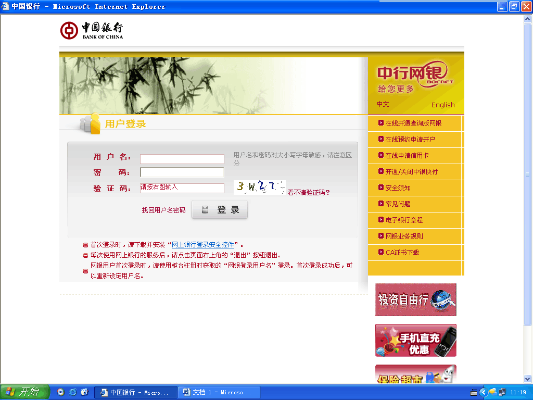Click inside the 验证码 verification code field

[x=182, y=188]
